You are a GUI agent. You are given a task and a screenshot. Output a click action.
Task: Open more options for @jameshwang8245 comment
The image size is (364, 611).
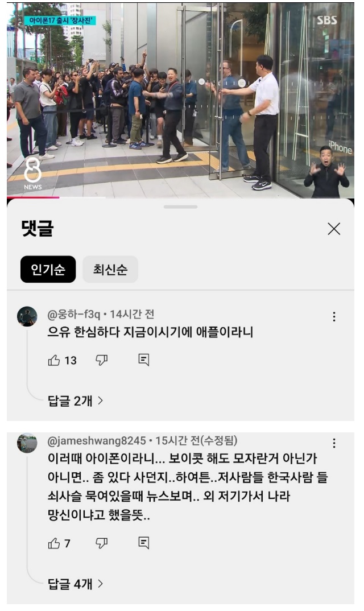click(x=334, y=443)
